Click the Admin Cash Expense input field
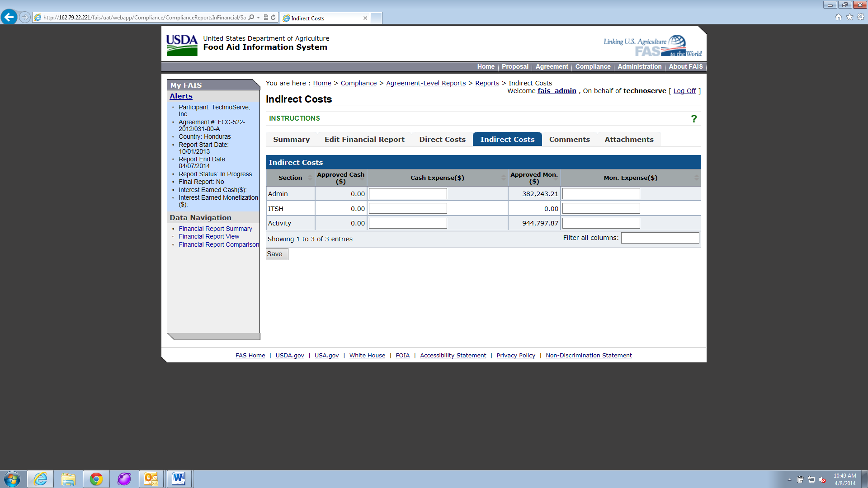 click(x=408, y=194)
